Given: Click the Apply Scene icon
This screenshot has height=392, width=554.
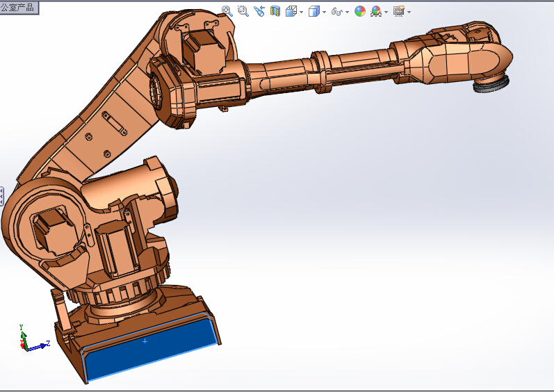Looking at the screenshot, I should coord(376,11).
